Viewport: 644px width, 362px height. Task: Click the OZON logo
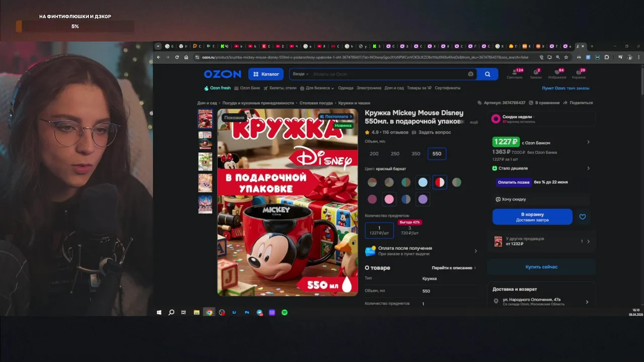pos(222,74)
